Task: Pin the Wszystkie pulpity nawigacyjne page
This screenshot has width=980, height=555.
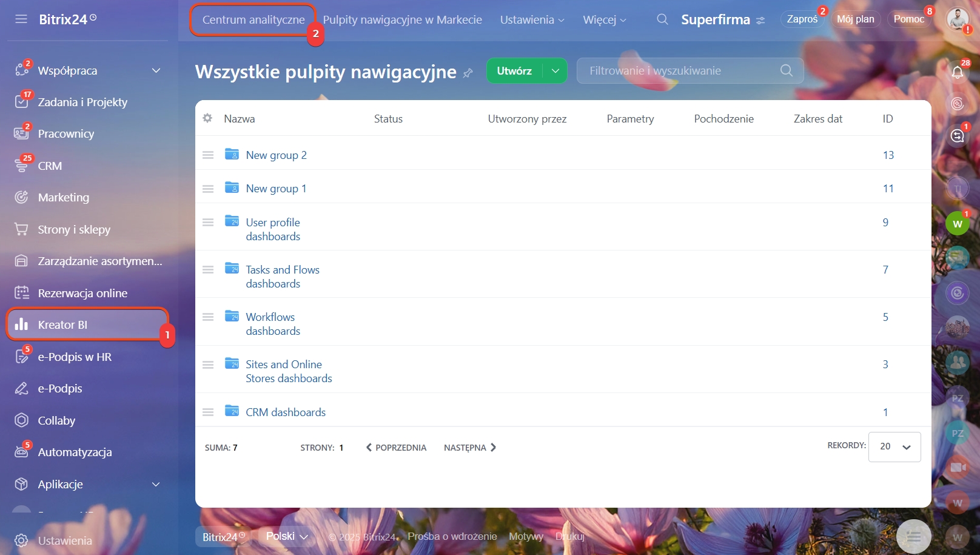Action: point(468,73)
